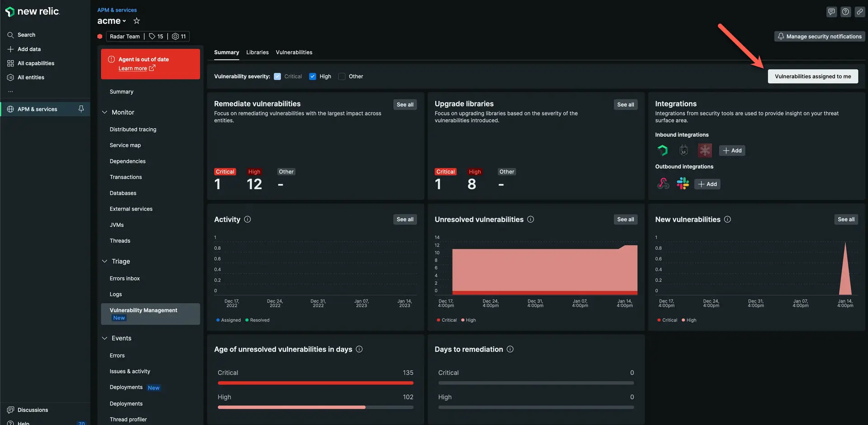
Task: Click the related entities count 11
Action: point(179,36)
